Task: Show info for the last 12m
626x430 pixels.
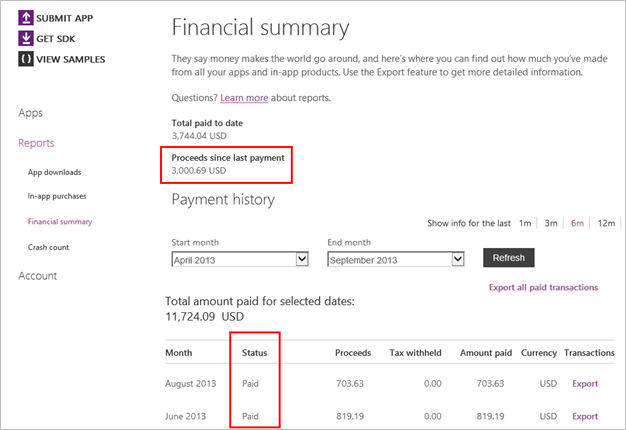Action: coord(606,223)
